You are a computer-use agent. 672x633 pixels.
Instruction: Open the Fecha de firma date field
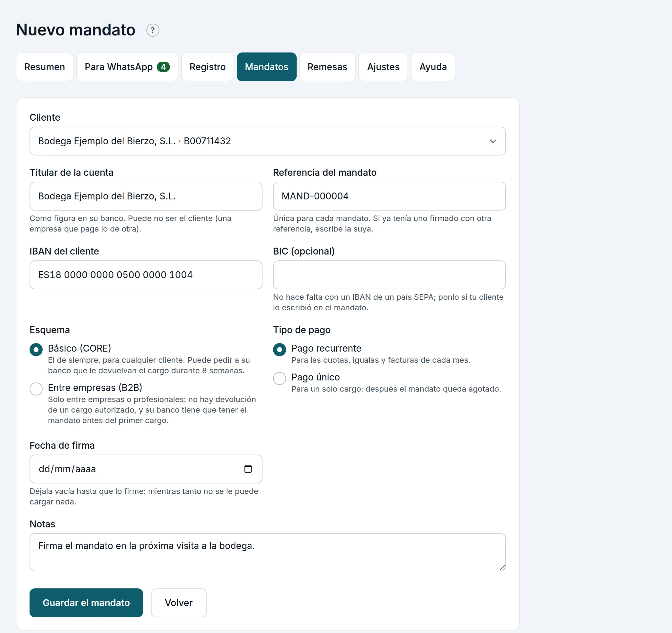tap(146, 469)
